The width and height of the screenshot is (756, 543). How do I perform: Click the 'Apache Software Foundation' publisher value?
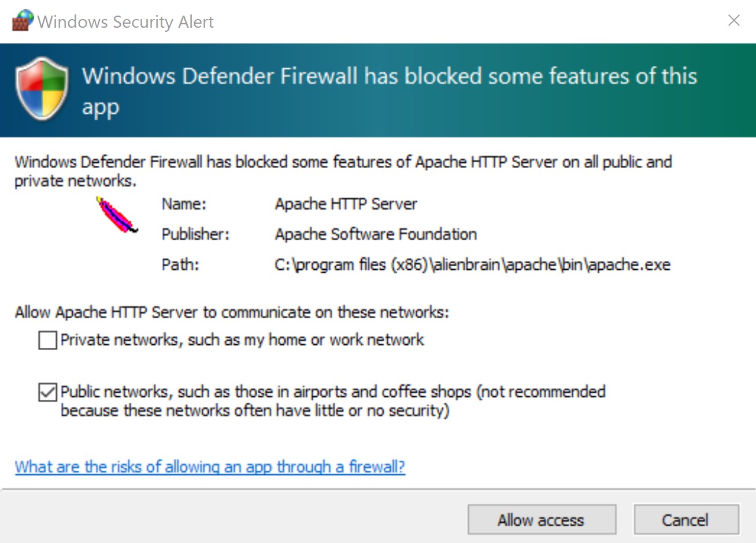pyautogui.click(x=376, y=234)
